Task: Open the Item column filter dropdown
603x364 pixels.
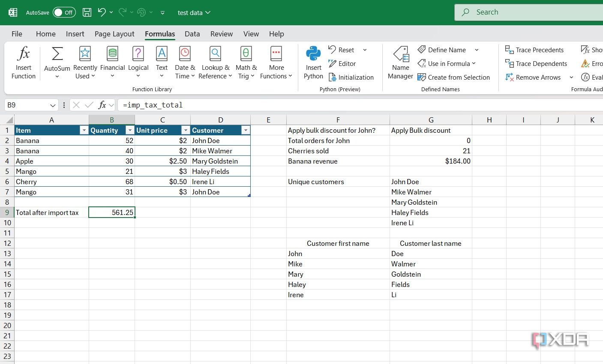Action: pyautogui.click(x=84, y=130)
